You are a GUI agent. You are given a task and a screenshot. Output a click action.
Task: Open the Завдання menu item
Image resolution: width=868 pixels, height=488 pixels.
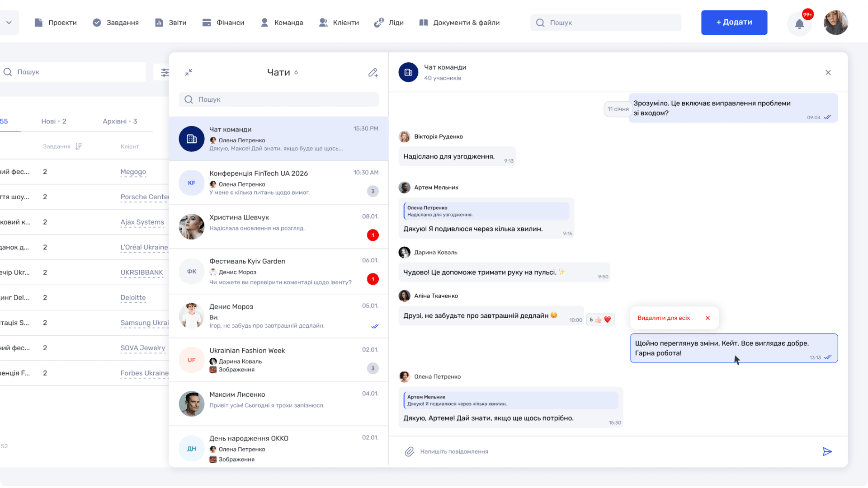point(116,23)
